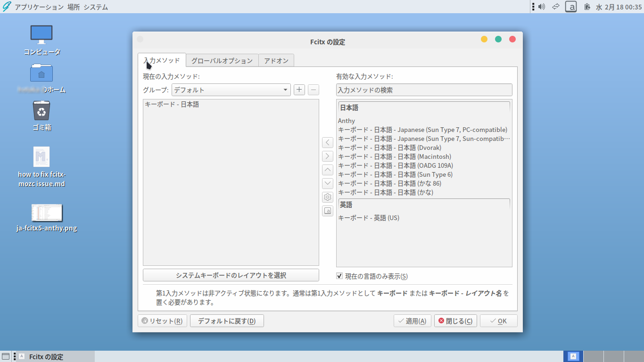
Task: Click the デフォルトに戻す button
Action: [x=227, y=321]
